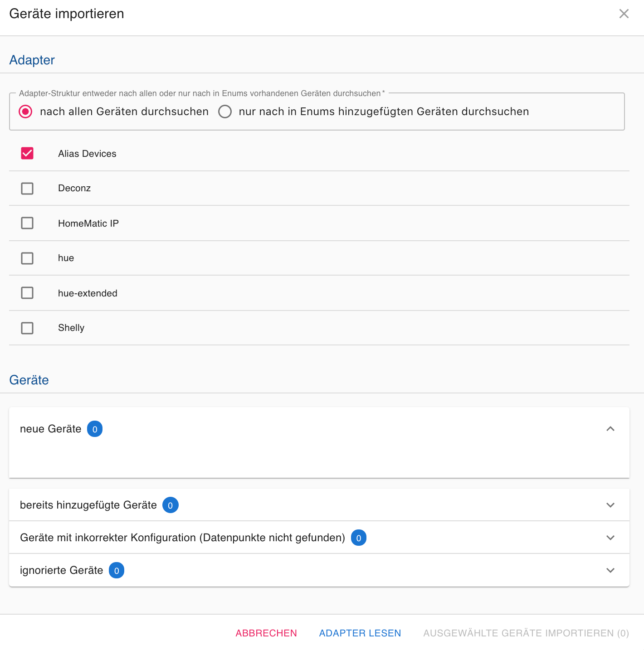The image size is (644, 650).
Task: Select 'nach allen Geräten durchsuchen' radio option
Action: (x=25, y=112)
